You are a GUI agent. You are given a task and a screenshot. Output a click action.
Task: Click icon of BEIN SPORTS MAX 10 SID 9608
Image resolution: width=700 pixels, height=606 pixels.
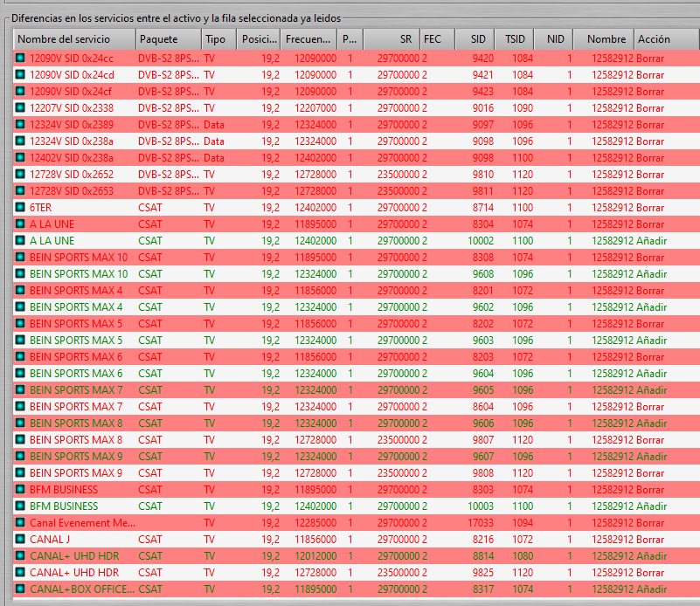pyautogui.click(x=20, y=273)
